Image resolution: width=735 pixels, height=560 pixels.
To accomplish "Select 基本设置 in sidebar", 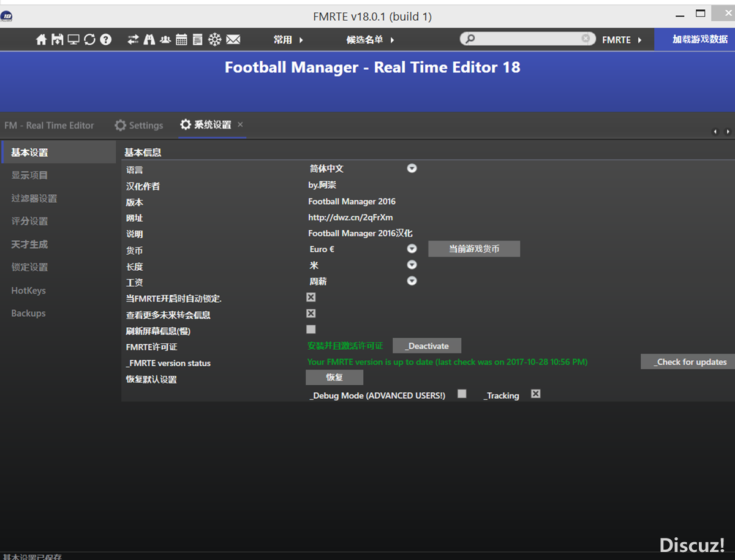I will [x=58, y=153].
